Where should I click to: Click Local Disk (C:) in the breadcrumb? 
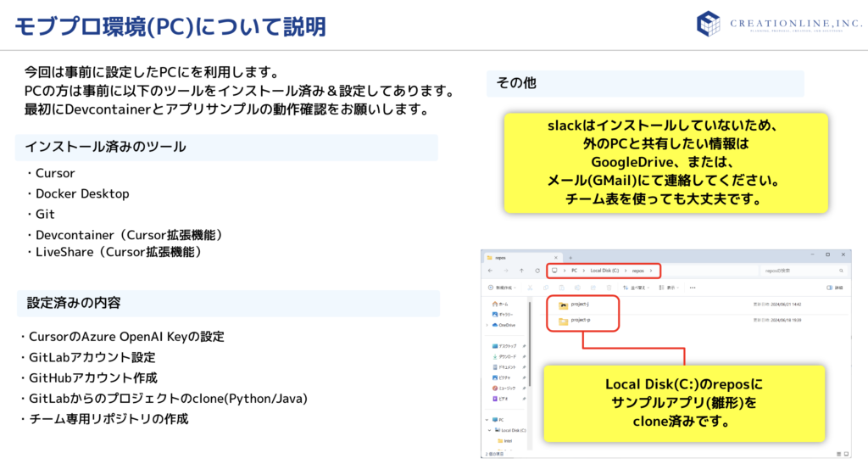pyautogui.click(x=604, y=271)
